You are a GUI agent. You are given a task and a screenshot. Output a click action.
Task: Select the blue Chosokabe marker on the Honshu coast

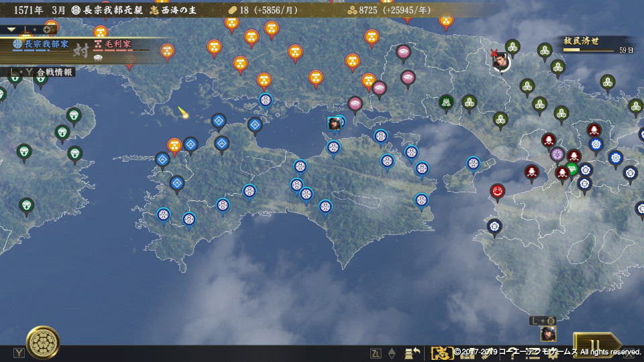pos(266,101)
